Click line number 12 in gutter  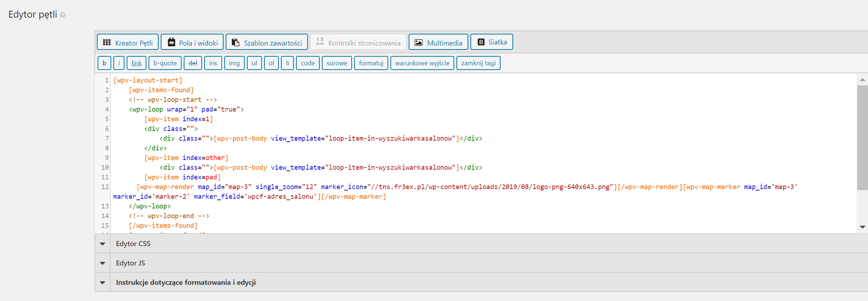[x=105, y=187]
